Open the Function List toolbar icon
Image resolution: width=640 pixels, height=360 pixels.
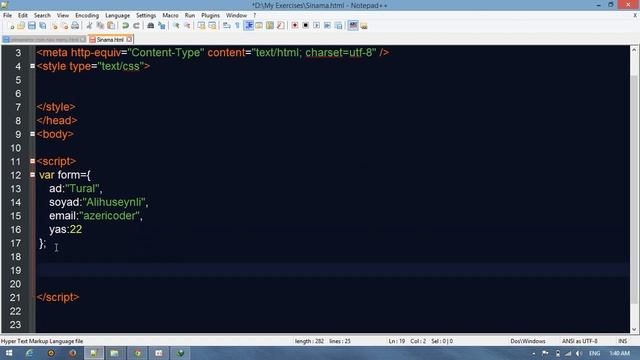tap(280, 26)
